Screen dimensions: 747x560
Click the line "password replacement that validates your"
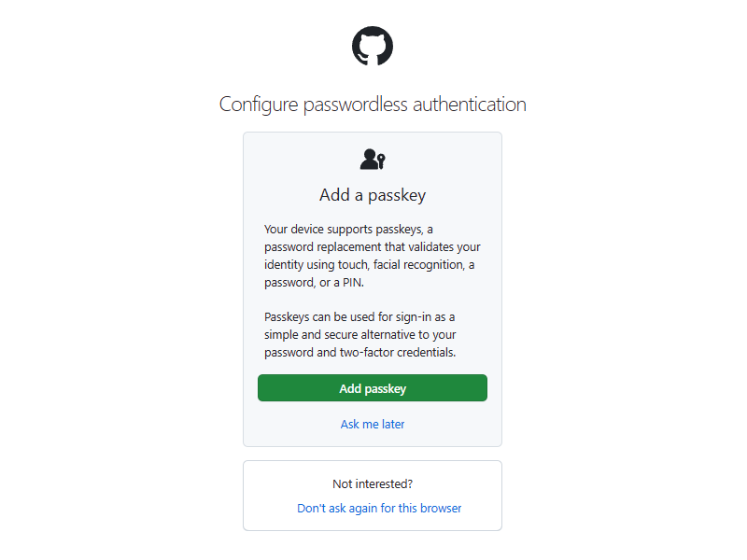373,246
